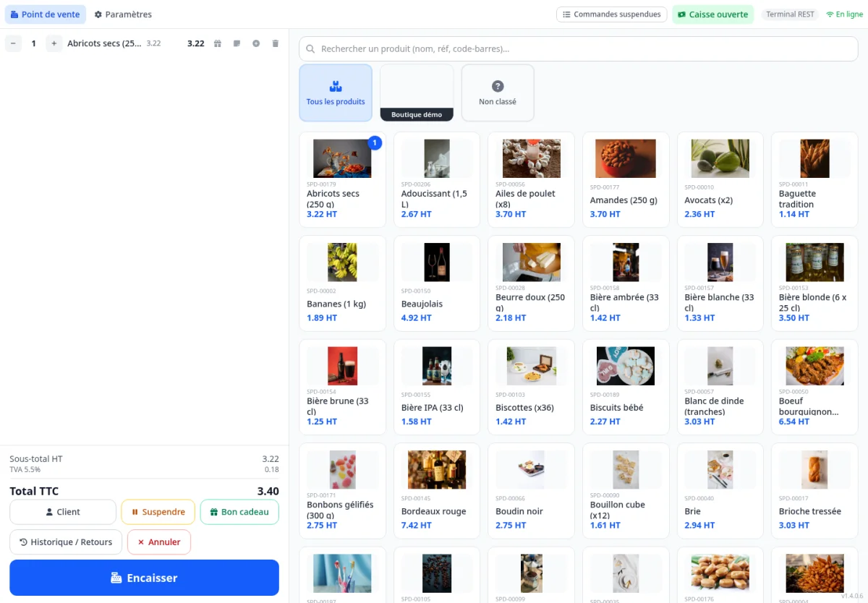Click the blue quantity badge on Abricots secs
Screen dimensions: 868x603
pyautogui.click(x=375, y=143)
